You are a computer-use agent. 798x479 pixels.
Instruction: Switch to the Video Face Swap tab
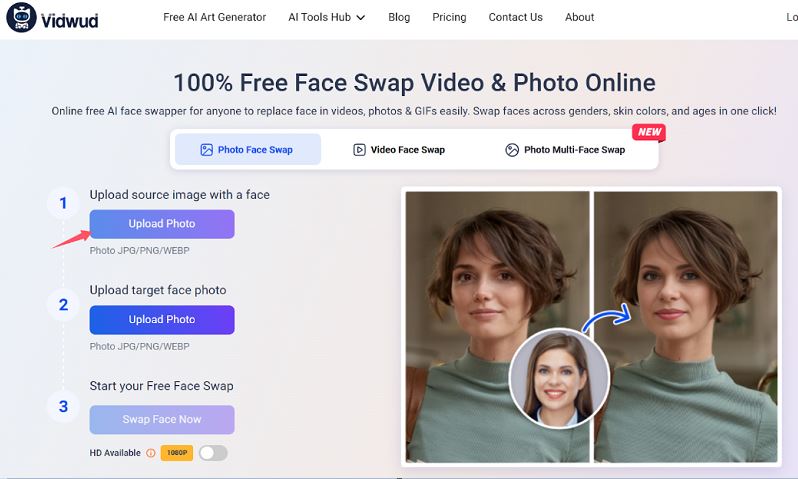399,150
